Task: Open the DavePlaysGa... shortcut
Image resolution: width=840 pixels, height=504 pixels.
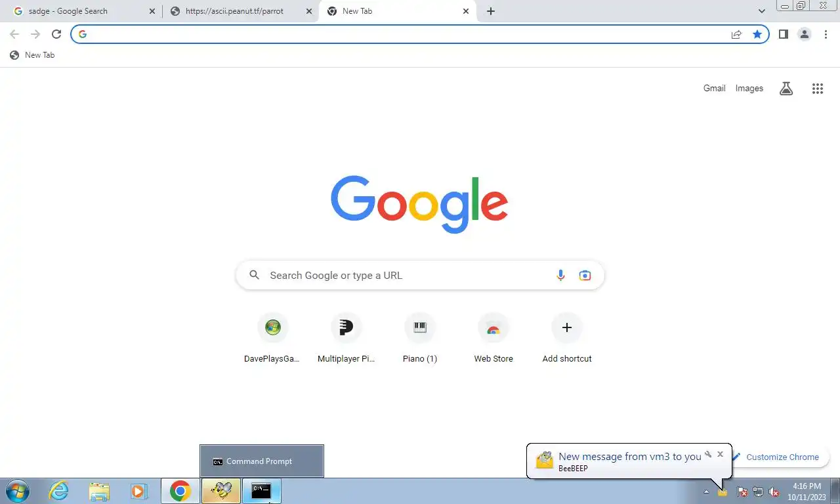Action: click(x=273, y=339)
